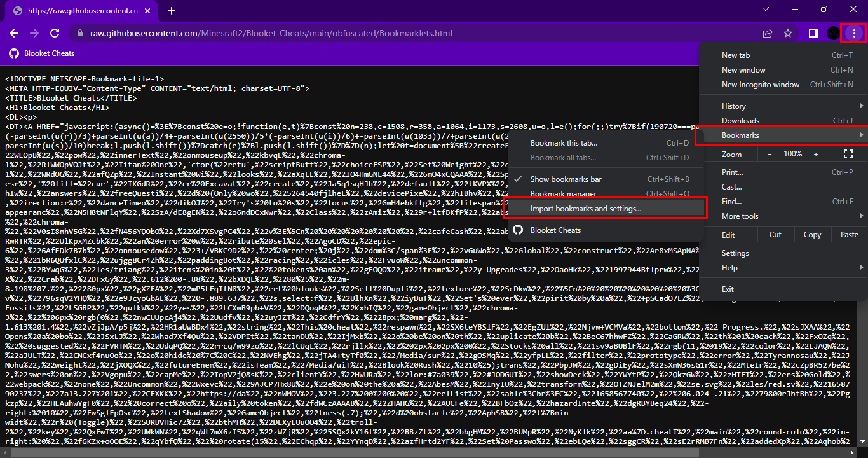
Task: Click the Cut button in Edit row
Action: pos(775,235)
